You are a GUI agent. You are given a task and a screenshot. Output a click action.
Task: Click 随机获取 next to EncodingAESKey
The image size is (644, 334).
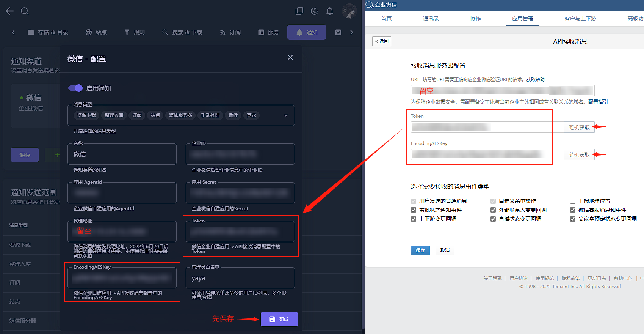click(x=579, y=154)
